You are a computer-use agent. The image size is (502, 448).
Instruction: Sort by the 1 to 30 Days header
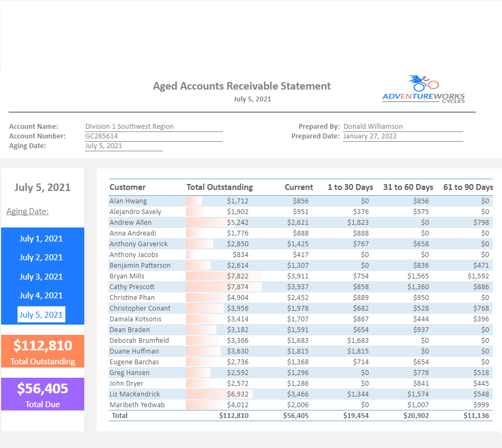coord(350,187)
